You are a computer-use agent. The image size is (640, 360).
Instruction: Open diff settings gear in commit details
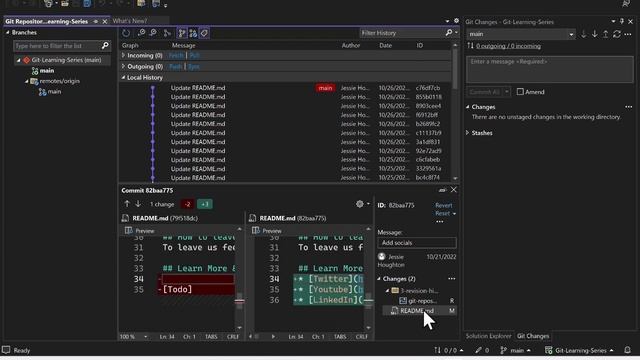point(360,204)
